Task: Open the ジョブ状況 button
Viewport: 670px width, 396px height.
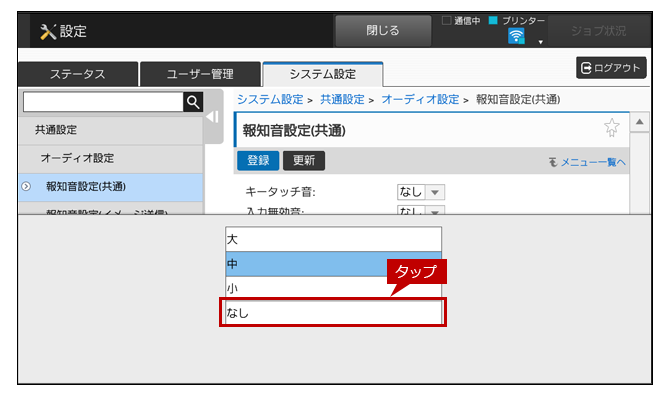Action: click(x=598, y=31)
